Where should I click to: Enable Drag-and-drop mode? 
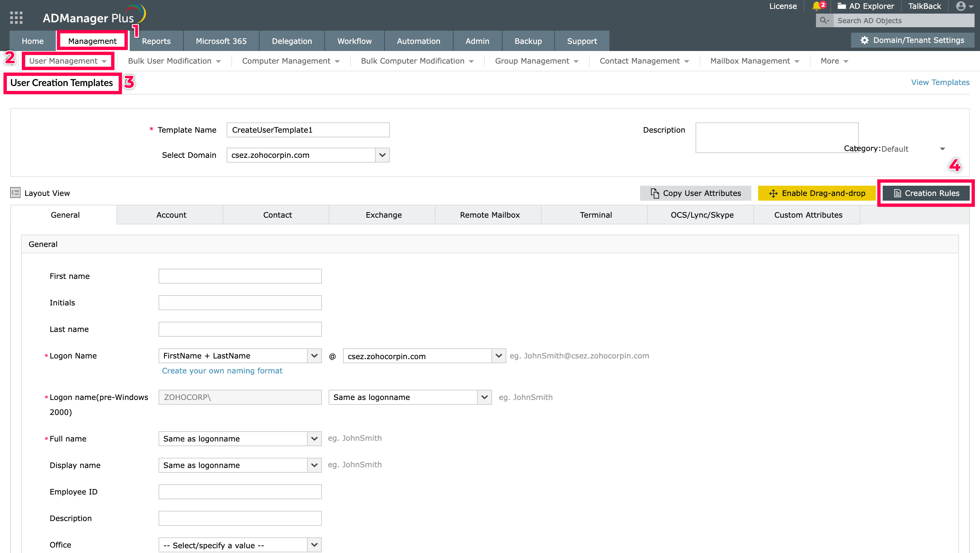pyautogui.click(x=817, y=193)
